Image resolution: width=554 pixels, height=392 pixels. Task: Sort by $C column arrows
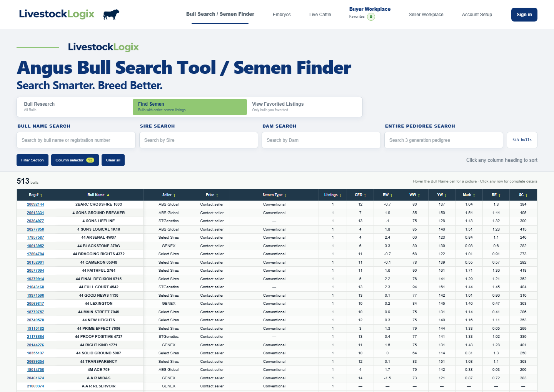click(526, 195)
